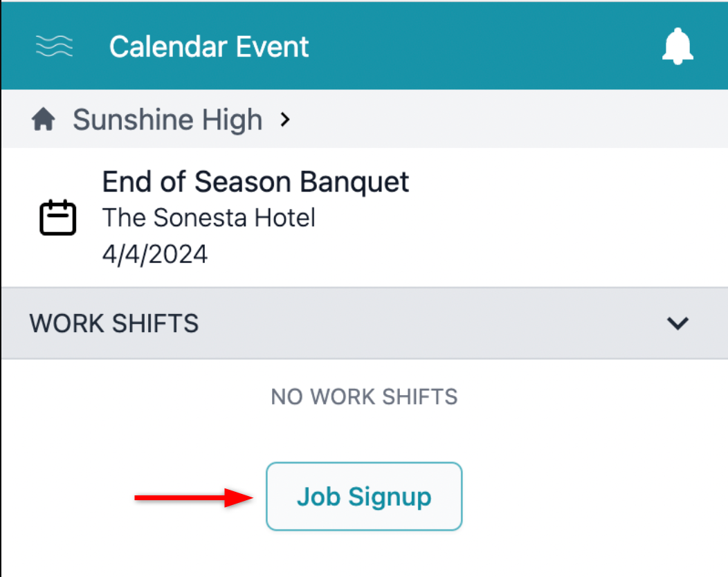Click the home icon in the breadcrumb bar
The image size is (728, 577).
coord(44,118)
